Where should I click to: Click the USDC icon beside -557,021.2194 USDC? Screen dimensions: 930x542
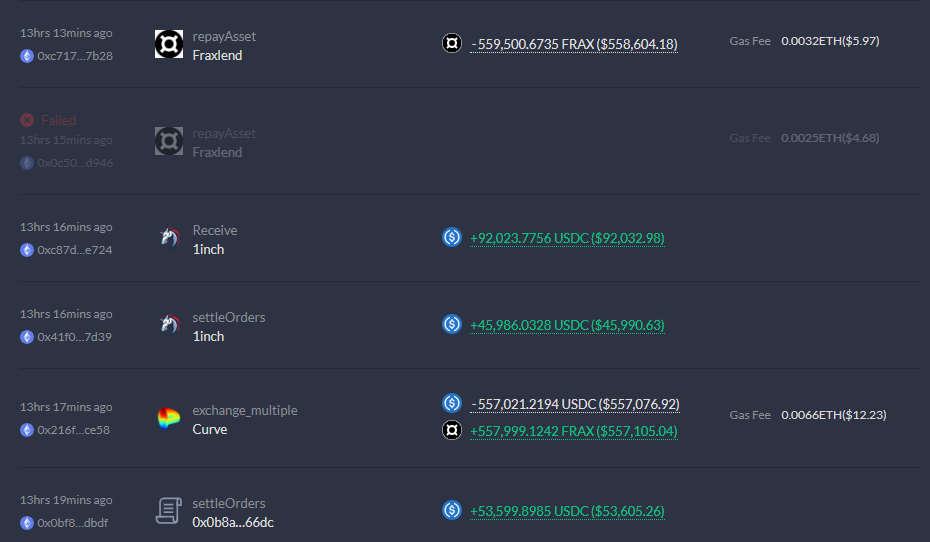452,403
